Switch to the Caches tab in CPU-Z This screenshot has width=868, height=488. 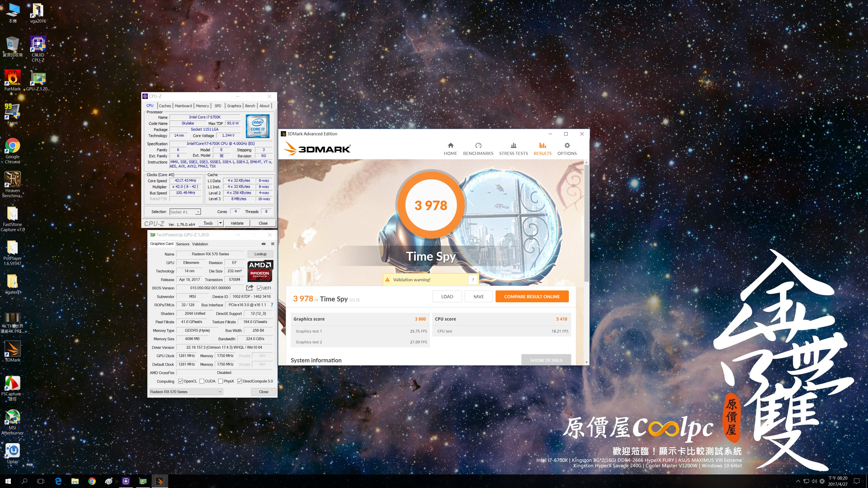[165, 106]
